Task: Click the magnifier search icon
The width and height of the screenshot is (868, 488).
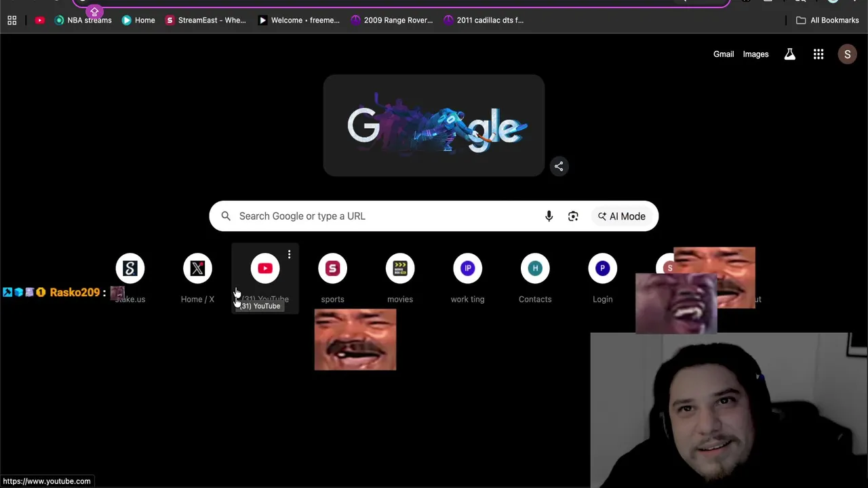Action: click(226, 216)
